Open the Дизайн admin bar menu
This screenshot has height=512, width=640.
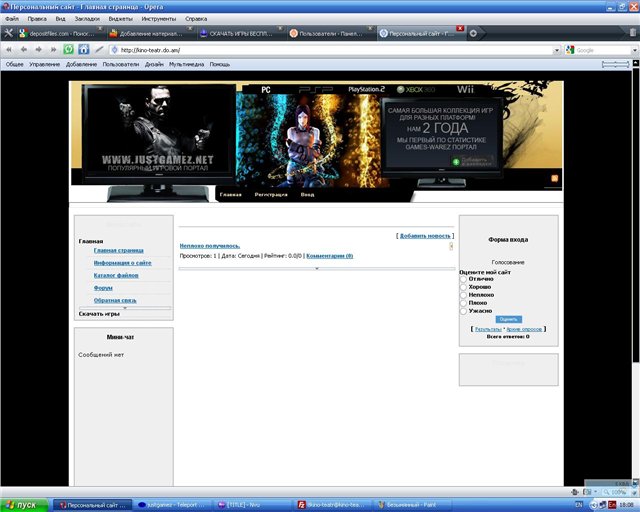154,64
